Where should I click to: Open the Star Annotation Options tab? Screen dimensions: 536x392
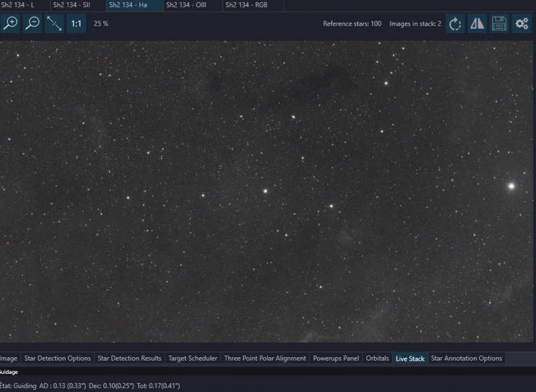click(x=466, y=358)
